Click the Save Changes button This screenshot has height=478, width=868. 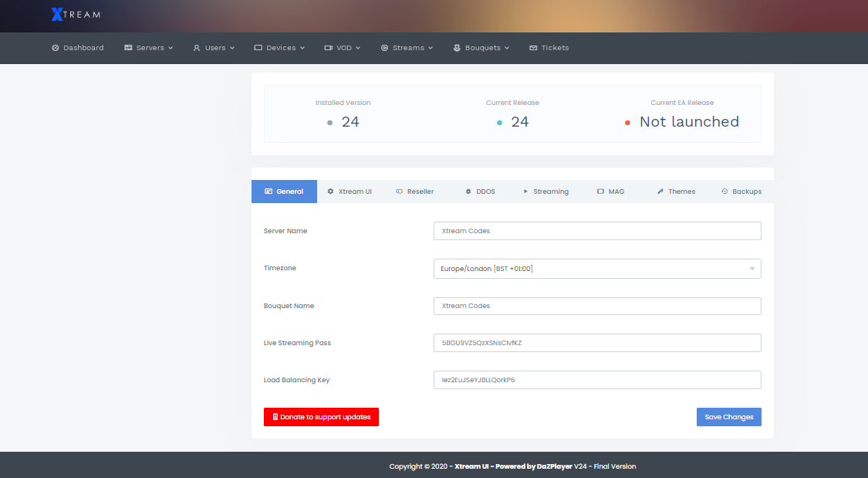click(728, 417)
